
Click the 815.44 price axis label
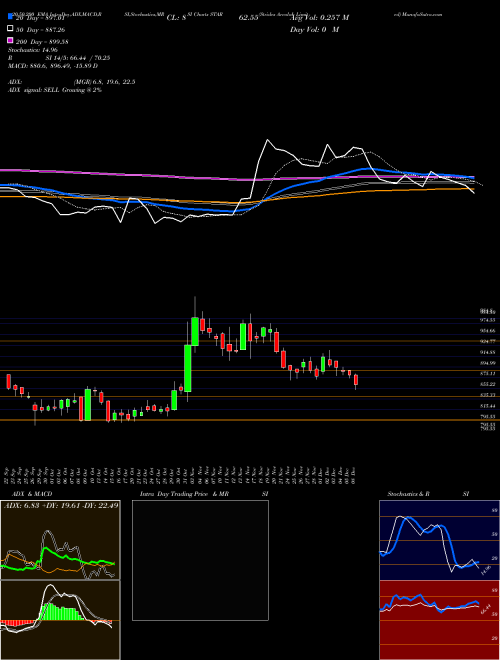(x=487, y=406)
